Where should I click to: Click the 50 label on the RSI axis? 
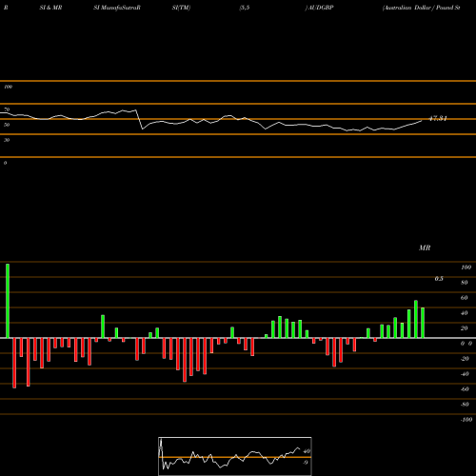7,125
